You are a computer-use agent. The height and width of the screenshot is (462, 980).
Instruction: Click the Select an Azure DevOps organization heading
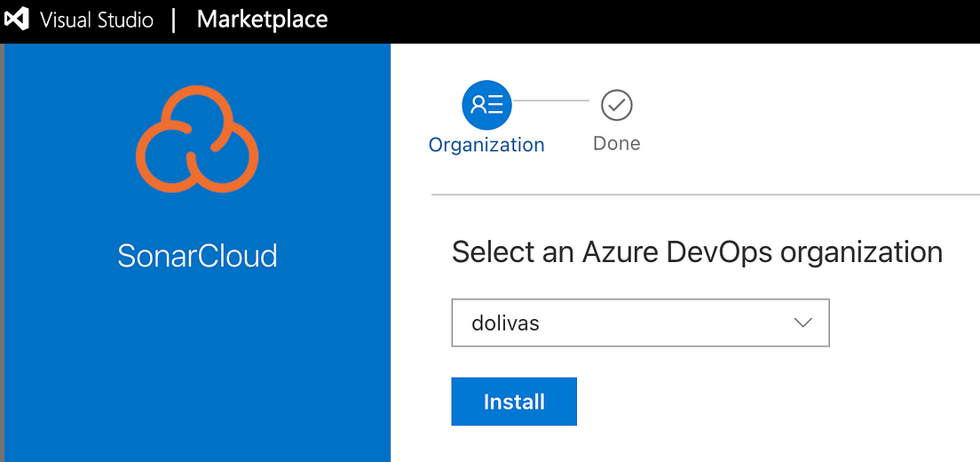point(697,252)
